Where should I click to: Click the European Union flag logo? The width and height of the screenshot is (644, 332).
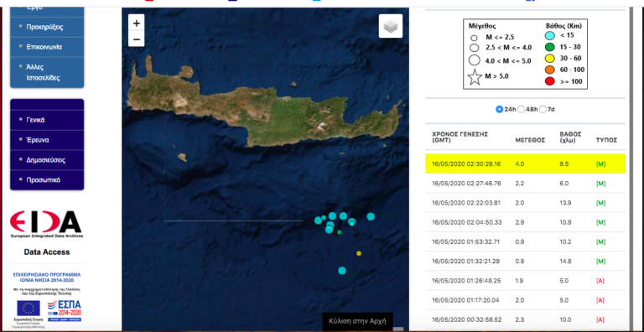coord(29,309)
